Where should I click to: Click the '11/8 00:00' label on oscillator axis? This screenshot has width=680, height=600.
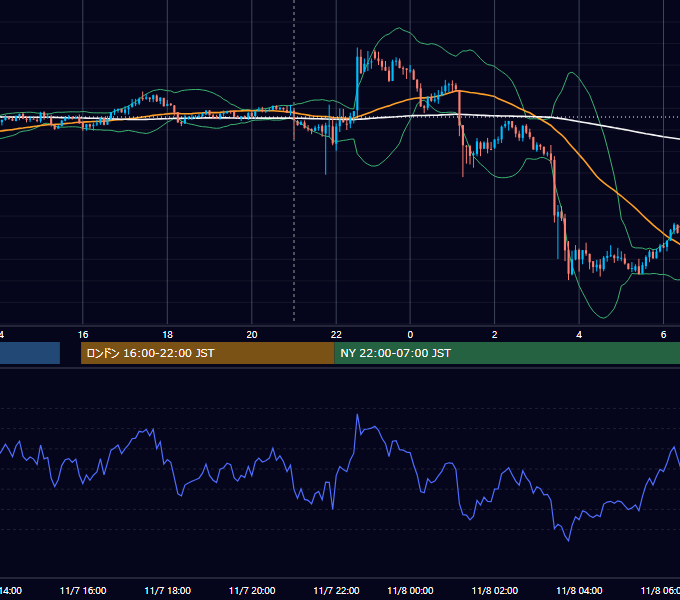[x=410, y=590]
